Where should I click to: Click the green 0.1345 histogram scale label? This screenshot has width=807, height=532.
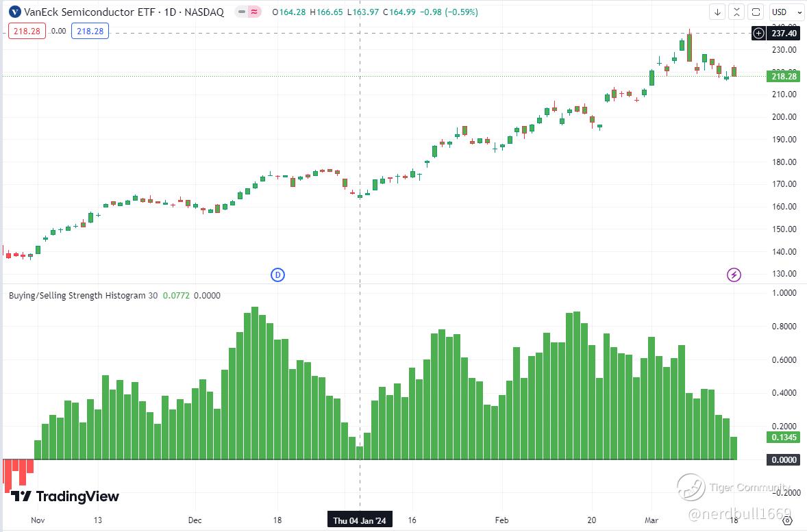[x=784, y=438]
